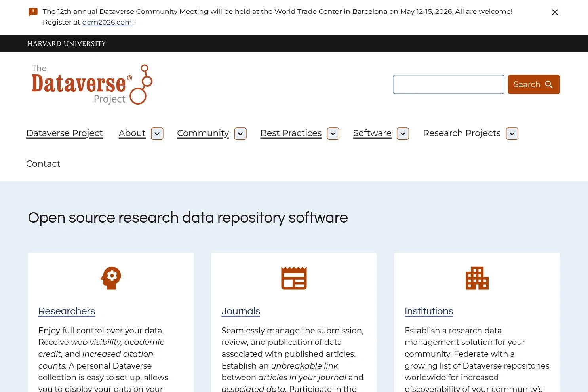This screenshot has height=392, width=588.
Task: Focus the site search input field
Action: [x=448, y=84]
